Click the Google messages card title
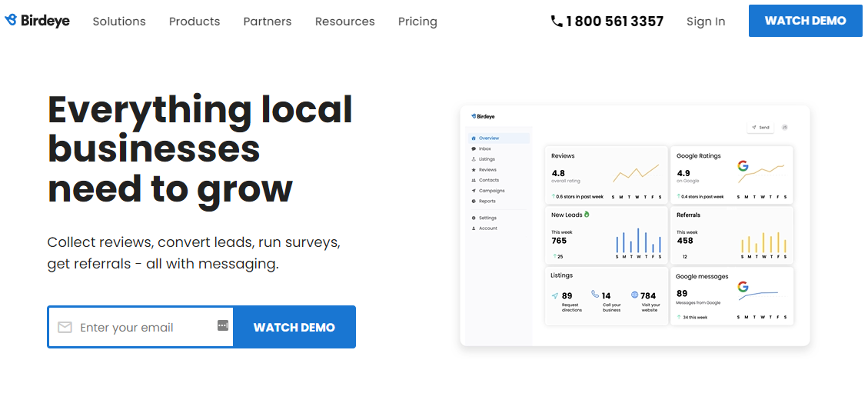The width and height of the screenshot is (868, 410). [703, 276]
